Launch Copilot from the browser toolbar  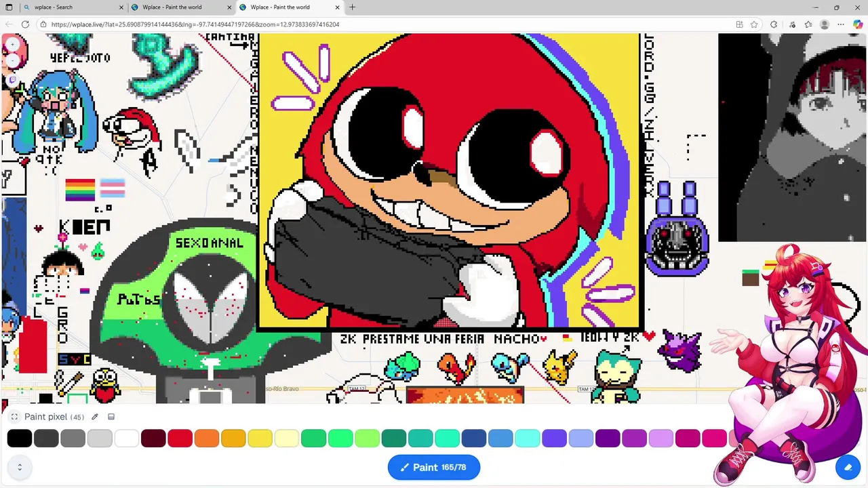pyautogui.click(x=858, y=24)
